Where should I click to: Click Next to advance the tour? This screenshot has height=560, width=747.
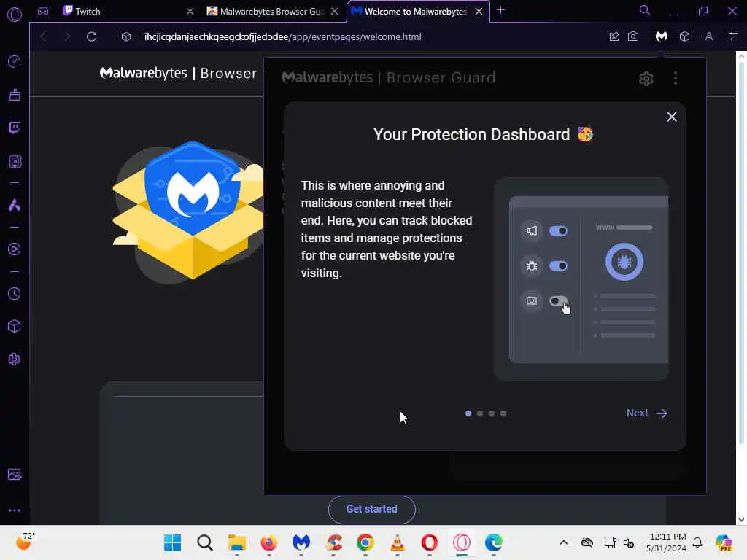pyautogui.click(x=647, y=413)
